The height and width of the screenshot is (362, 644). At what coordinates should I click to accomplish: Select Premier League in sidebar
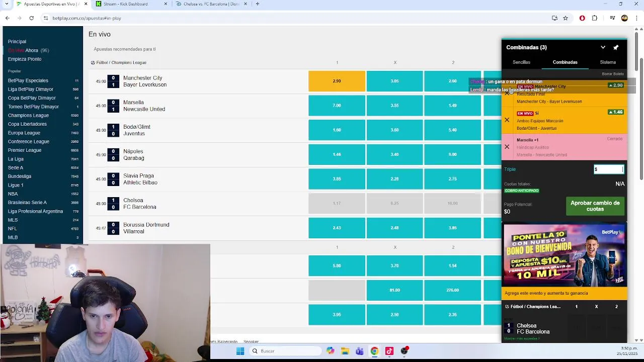[x=25, y=150]
